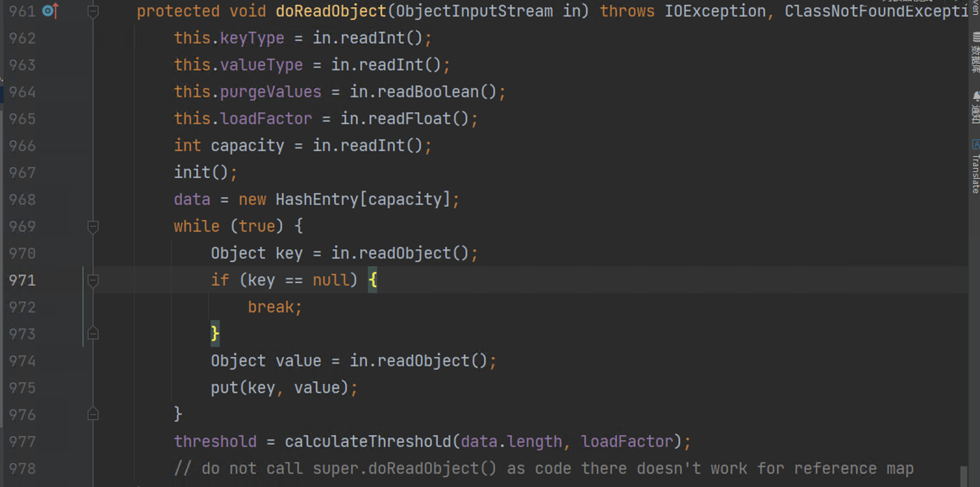Open the Maven tool window tab
The image size is (980, 487).
tap(975, 8)
